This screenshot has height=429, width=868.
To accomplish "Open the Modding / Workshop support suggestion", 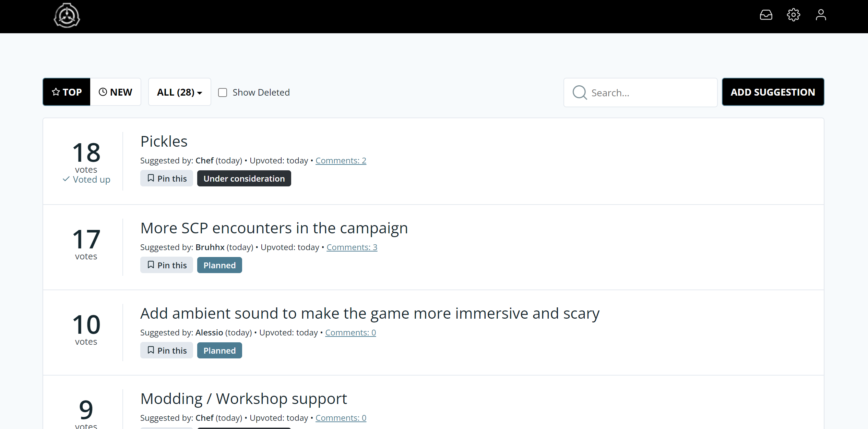I will click(243, 399).
